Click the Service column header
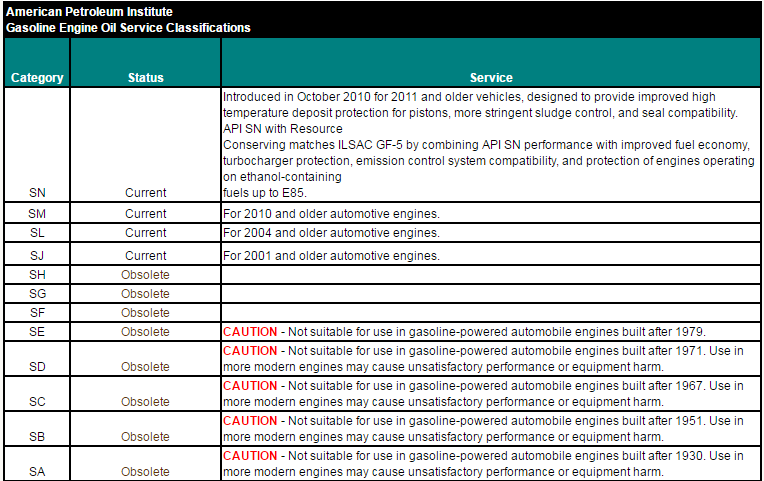Screen dimensions: 764x481 point(490,78)
